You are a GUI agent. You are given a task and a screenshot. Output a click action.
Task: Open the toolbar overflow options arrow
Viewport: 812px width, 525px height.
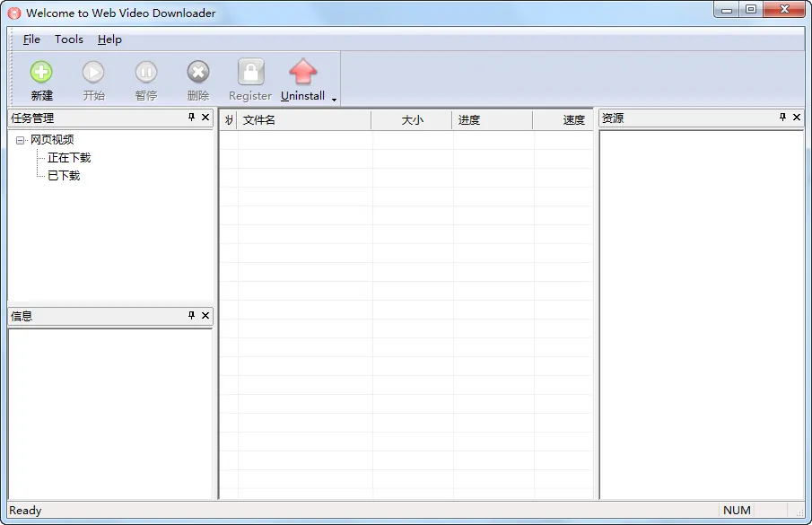[334, 100]
